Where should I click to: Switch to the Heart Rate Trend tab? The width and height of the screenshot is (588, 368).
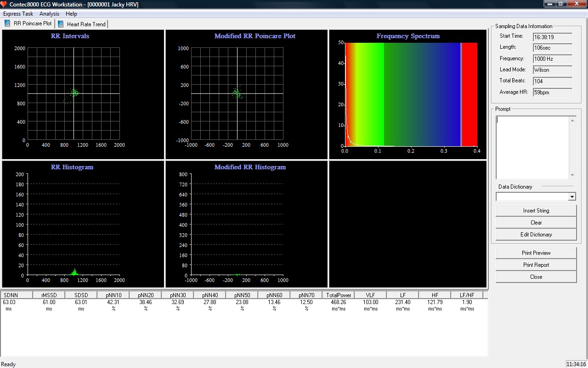pos(86,24)
